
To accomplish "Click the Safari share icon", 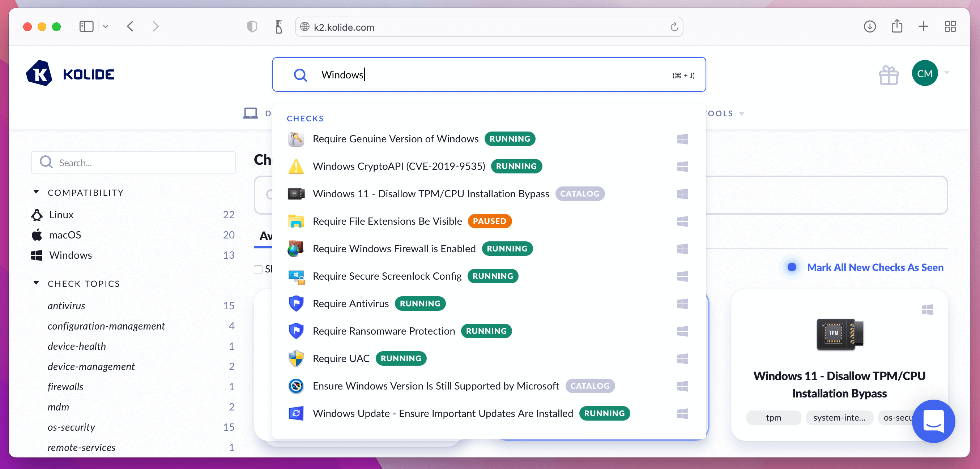I will [897, 27].
